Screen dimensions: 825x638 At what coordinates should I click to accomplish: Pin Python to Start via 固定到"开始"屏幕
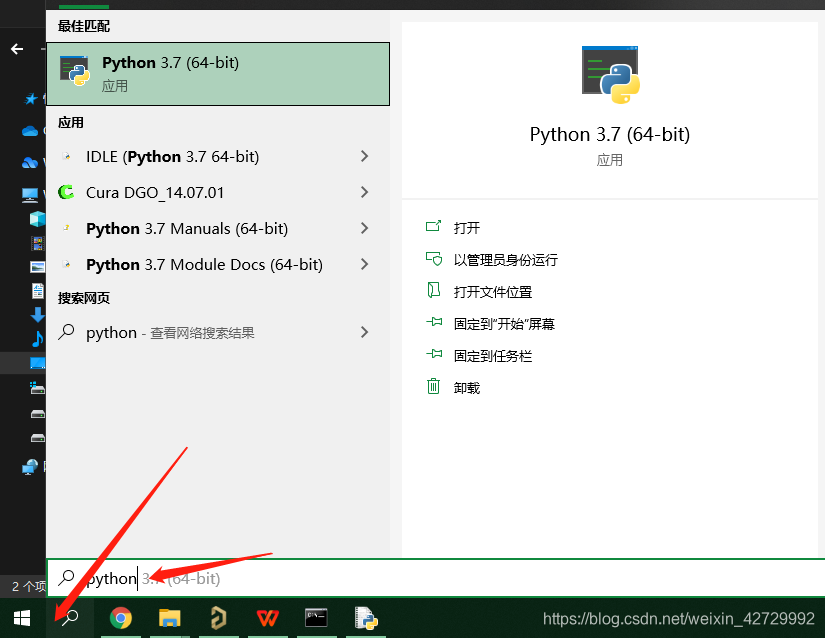(x=504, y=324)
